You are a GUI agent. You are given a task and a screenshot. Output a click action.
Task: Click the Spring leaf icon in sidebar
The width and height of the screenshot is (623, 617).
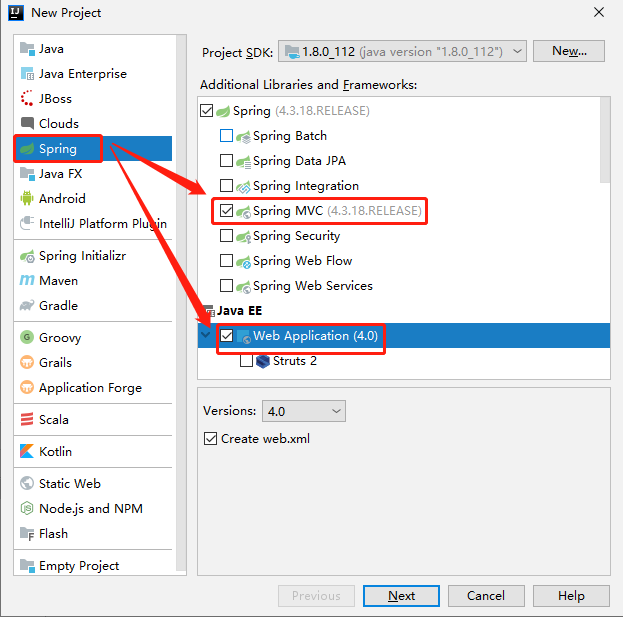(27, 149)
